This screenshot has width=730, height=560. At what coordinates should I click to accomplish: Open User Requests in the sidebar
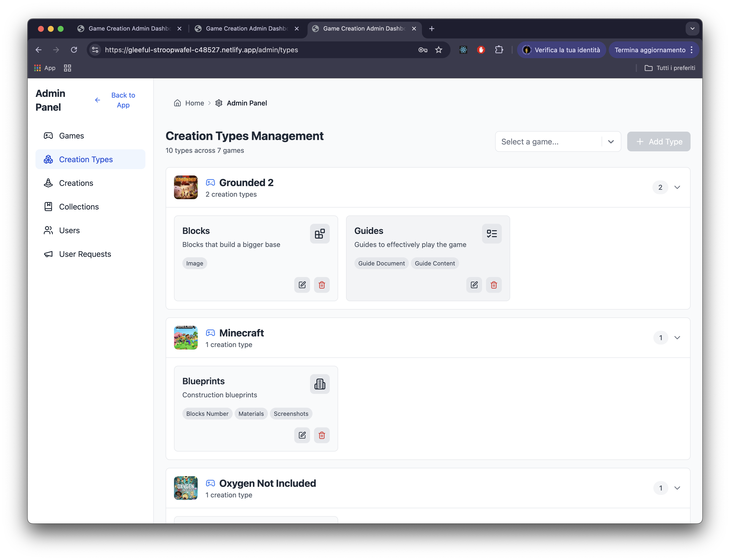click(x=85, y=254)
